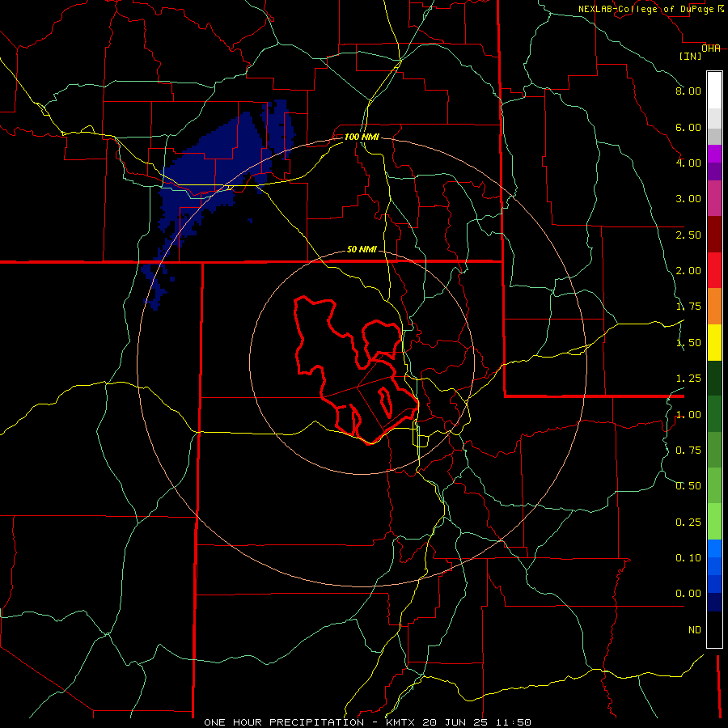
Task: Click the 50 NMI range ring label
Action: 362,249
